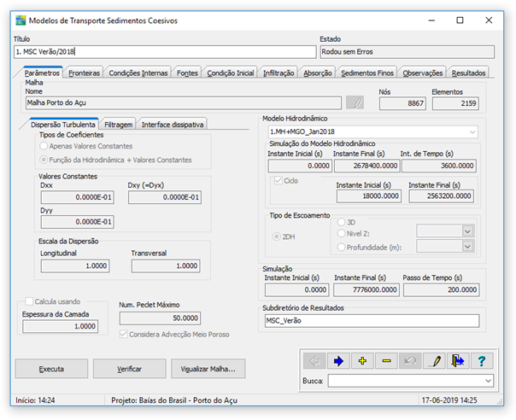
Task: Click the Nós value 8867
Action: tap(402, 103)
